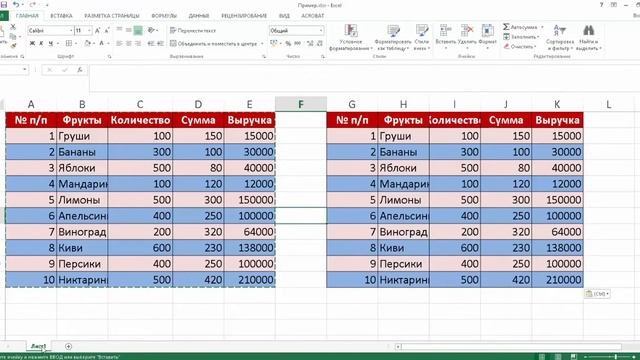Open the Заполнить fill menu
Viewport: 640px width, 360px height.
coord(521,37)
